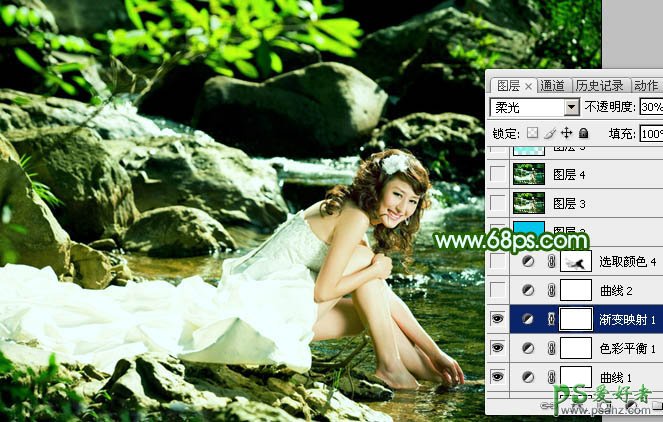Show the 曲线 2 layer
The height and width of the screenshot is (422, 663).
point(498,291)
